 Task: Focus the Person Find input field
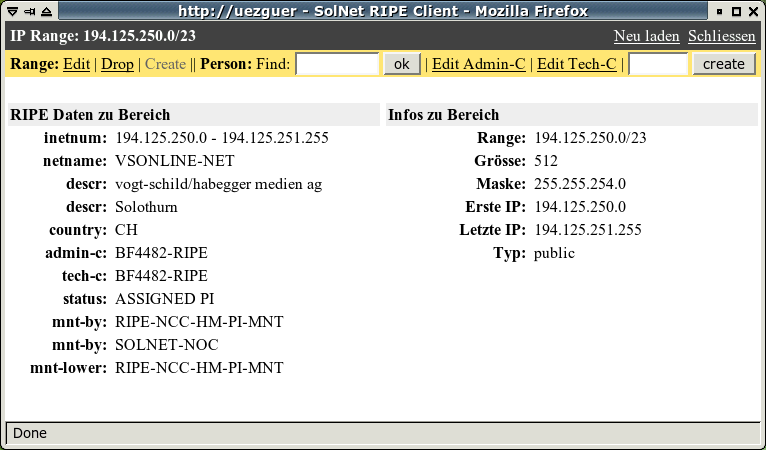(337, 64)
